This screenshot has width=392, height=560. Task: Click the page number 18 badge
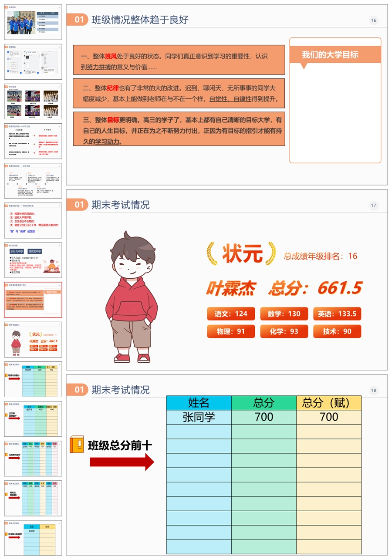coord(373,391)
